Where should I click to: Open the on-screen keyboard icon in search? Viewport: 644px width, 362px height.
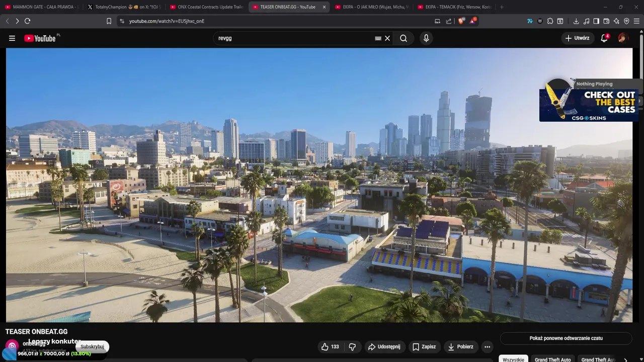pos(378,38)
